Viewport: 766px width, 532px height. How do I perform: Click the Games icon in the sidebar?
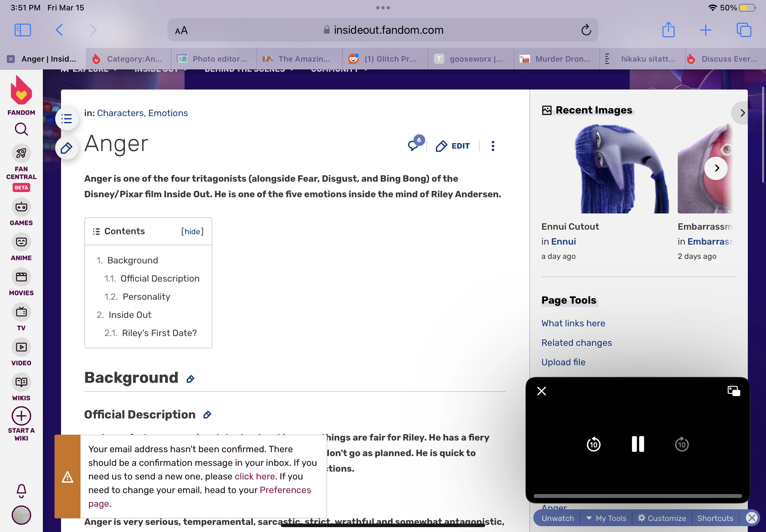click(x=21, y=207)
